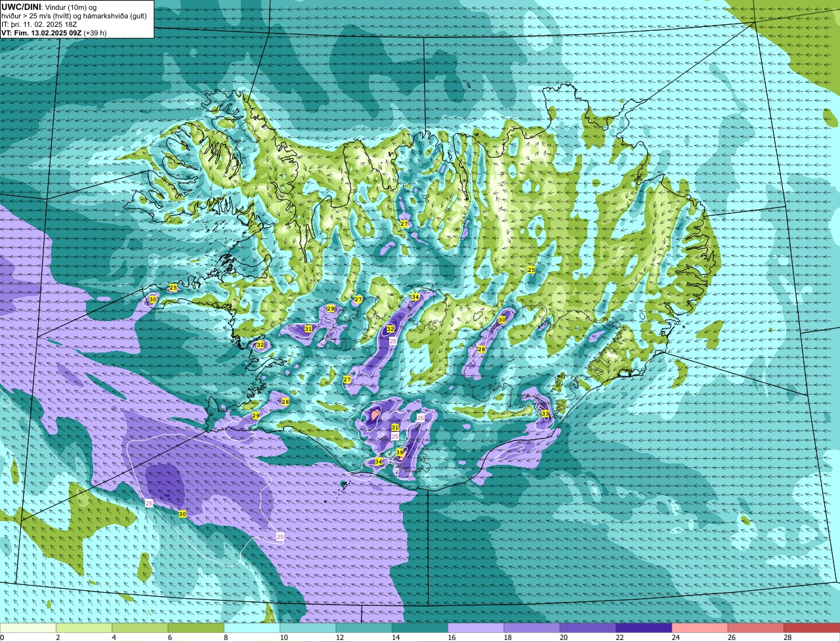Click the 26–28 m/s salmon legend swatch
840x642 pixels.
pos(755,628)
